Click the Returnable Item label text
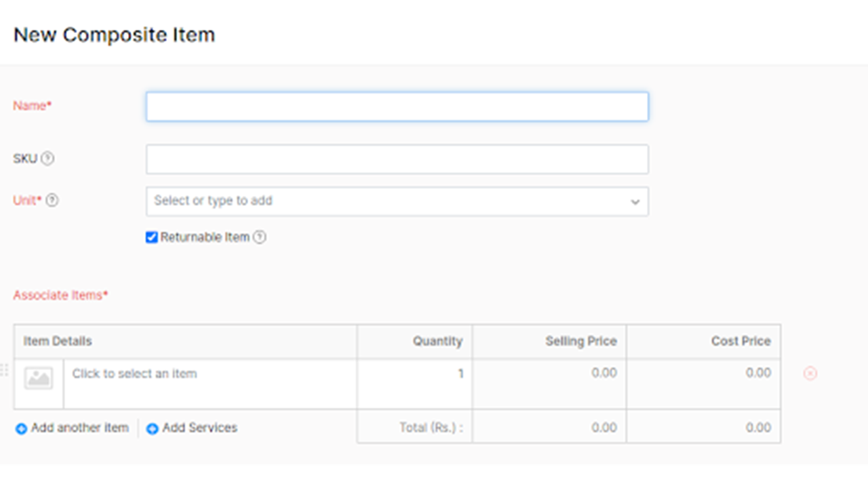Viewport: 868px width, 488px height. (205, 237)
